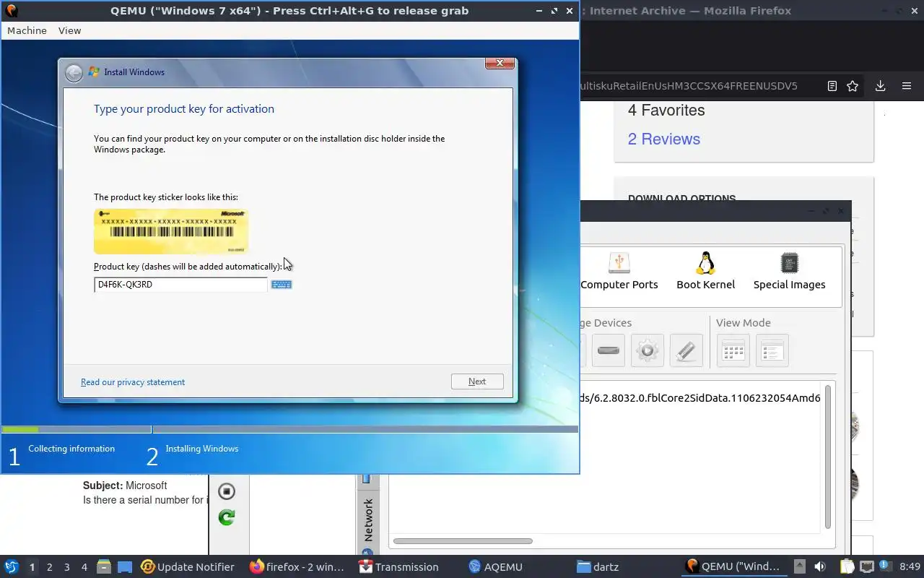924x578 pixels.
Task: Bookmark page with Firefox star icon
Action: 853,86
